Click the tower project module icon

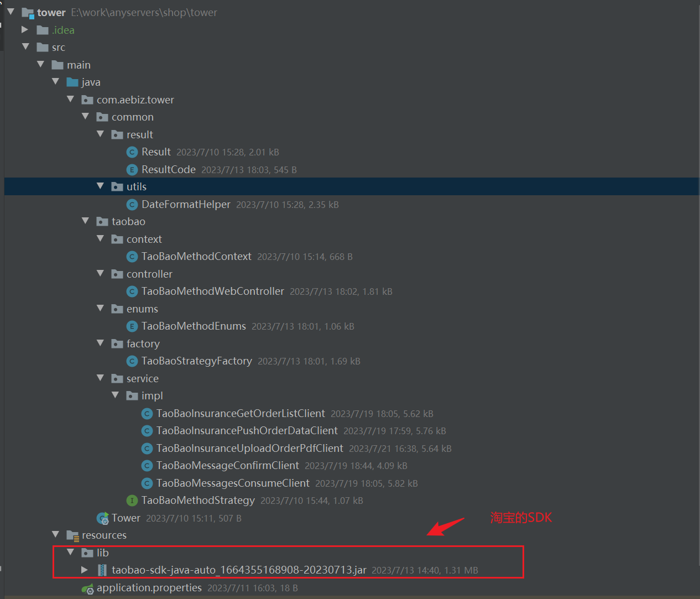pyautogui.click(x=28, y=13)
